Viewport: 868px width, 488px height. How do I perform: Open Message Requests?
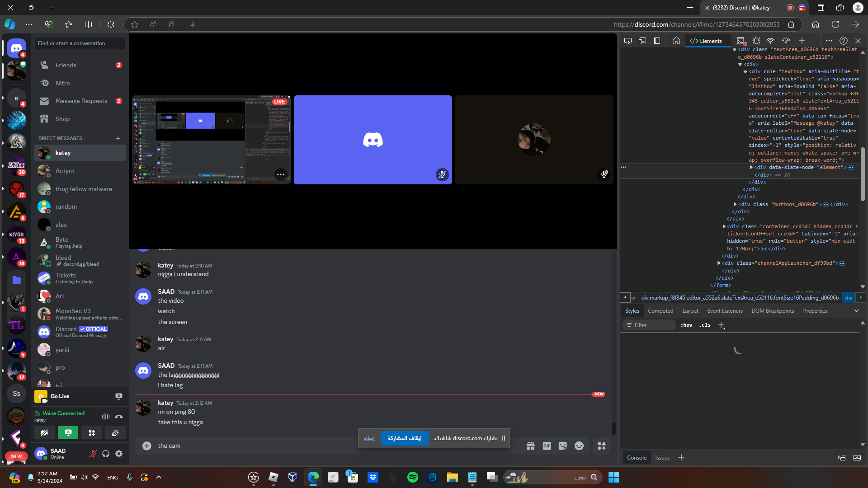click(80, 101)
